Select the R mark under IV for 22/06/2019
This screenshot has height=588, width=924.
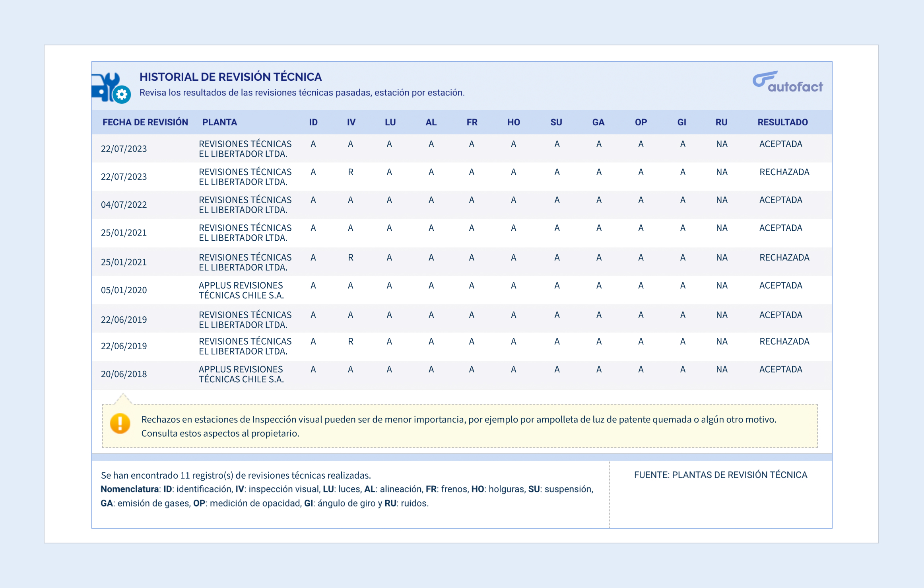pyautogui.click(x=350, y=341)
